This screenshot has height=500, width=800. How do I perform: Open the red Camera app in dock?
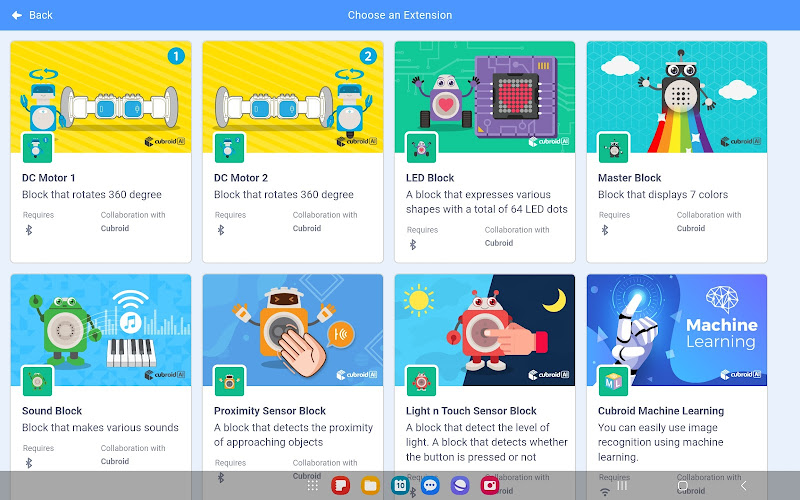(x=490, y=486)
